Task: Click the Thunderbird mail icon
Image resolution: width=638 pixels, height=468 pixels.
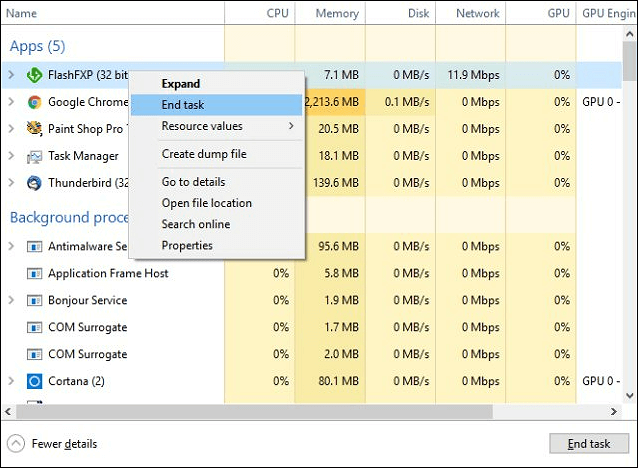Action: pos(34,183)
